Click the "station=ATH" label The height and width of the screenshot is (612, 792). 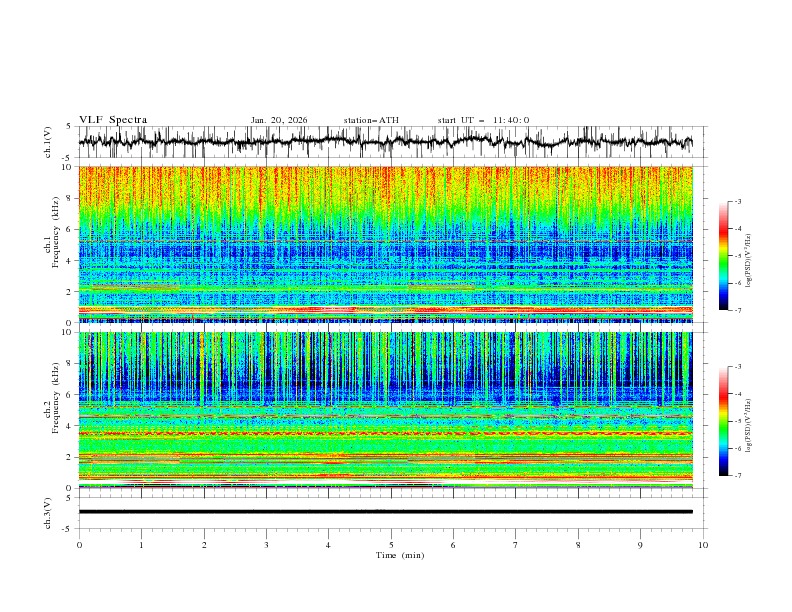point(371,120)
